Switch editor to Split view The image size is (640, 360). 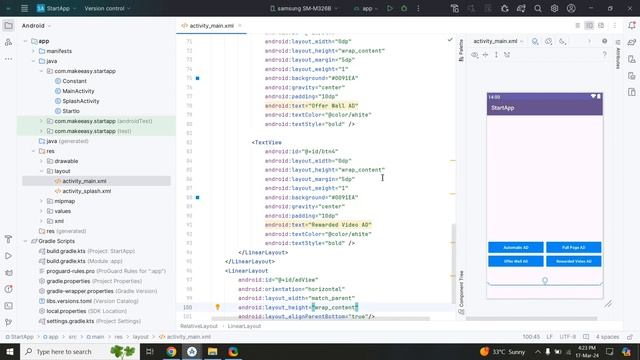[x=589, y=26]
